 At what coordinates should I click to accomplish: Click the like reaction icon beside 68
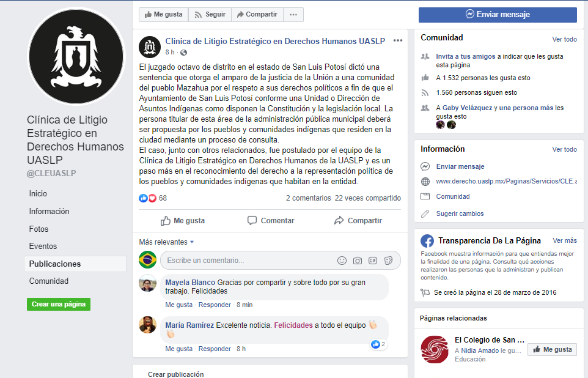(143, 198)
